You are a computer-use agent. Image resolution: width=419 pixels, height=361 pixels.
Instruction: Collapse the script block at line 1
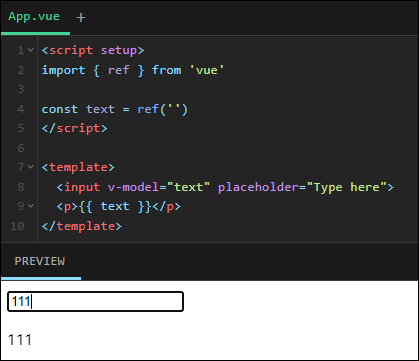click(31, 50)
